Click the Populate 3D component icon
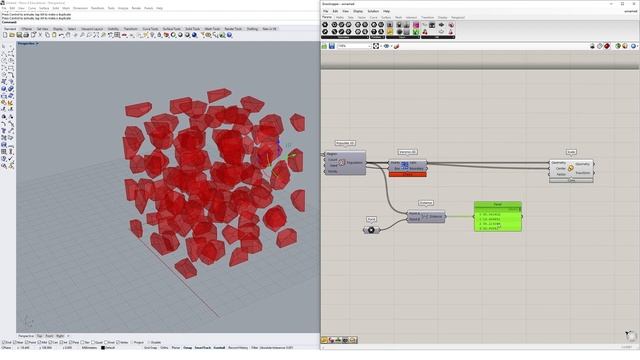Image resolution: width=640 pixels, height=360 pixels. [x=342, y=162]
